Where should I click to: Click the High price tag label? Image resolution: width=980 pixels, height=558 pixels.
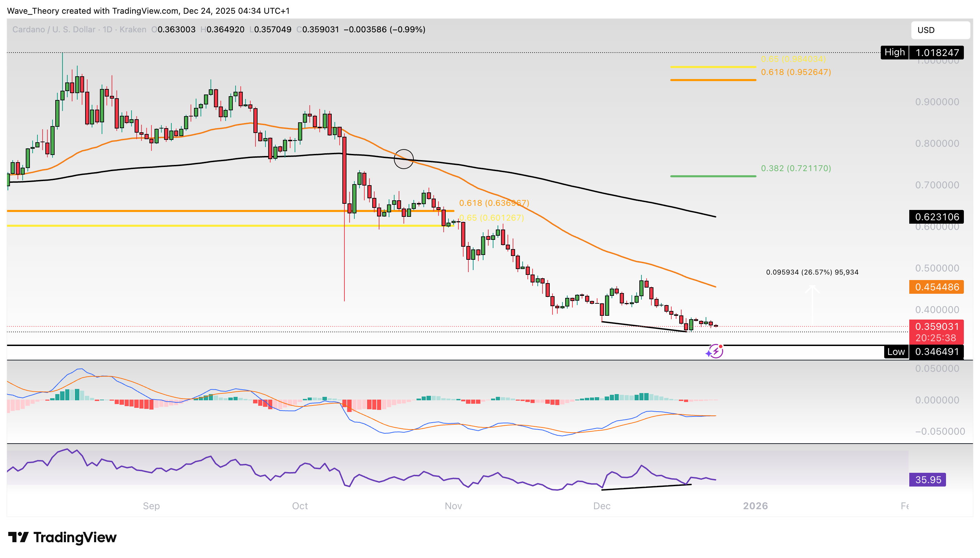tap(894, 52)
